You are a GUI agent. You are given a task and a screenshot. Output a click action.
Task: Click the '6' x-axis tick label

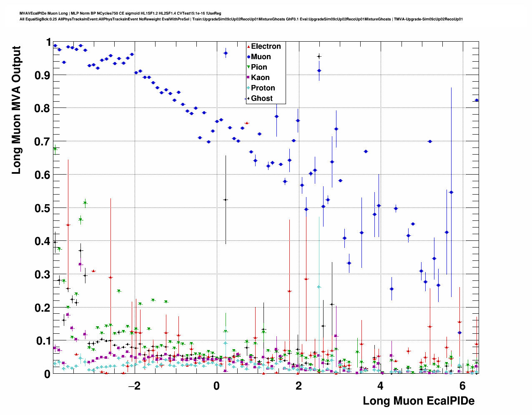tap(462, 386)
